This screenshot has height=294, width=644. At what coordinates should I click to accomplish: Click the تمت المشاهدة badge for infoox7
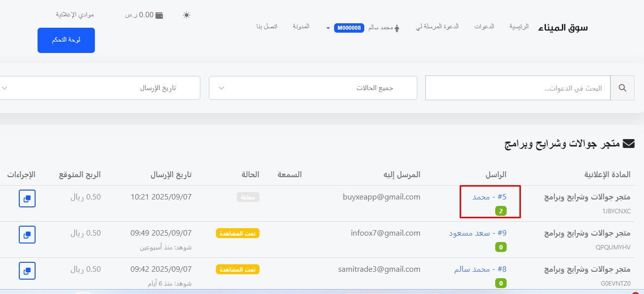click(x=238, y=233)
